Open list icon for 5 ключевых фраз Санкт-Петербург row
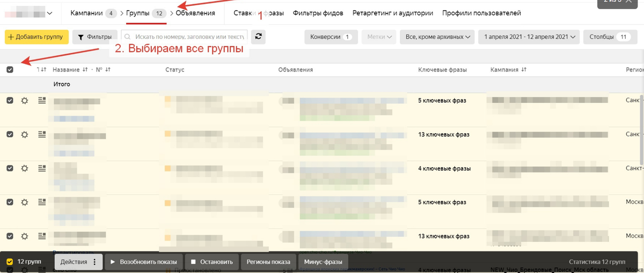The width and height of the screenshot is (644, 273). pos(42,100)
